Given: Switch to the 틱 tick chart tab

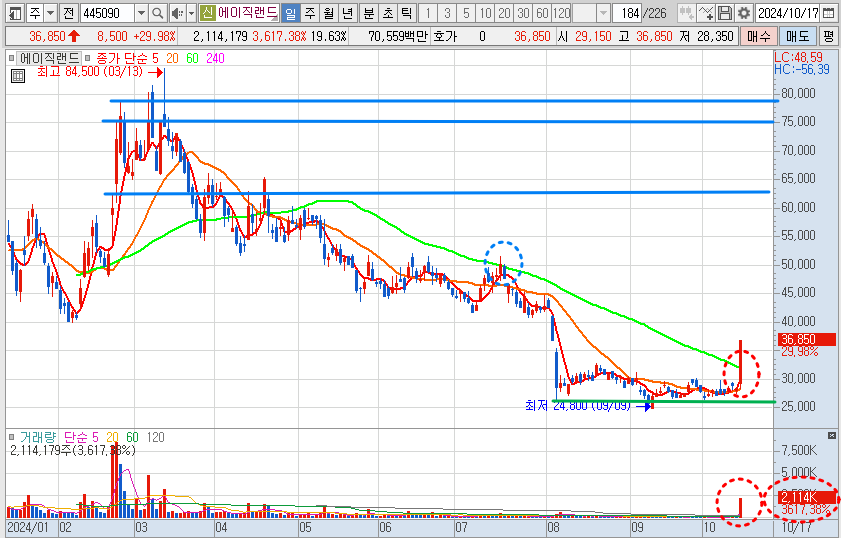Looking at the screenshot, I should point(407,13).
